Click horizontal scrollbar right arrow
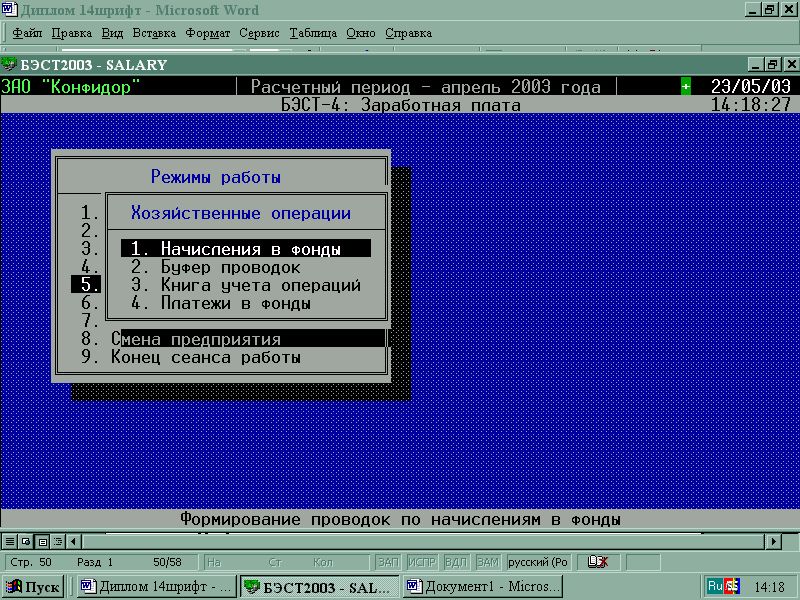800x600 pixels. [774, 541]
